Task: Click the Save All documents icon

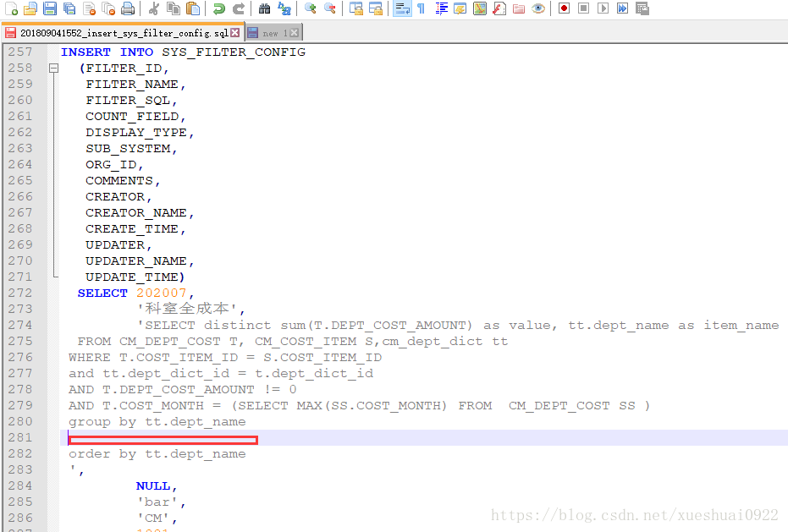Action: tap(69, 9)
